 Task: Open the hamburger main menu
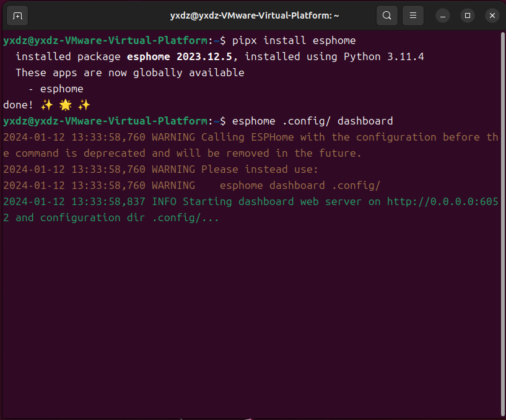coord(413,15)
